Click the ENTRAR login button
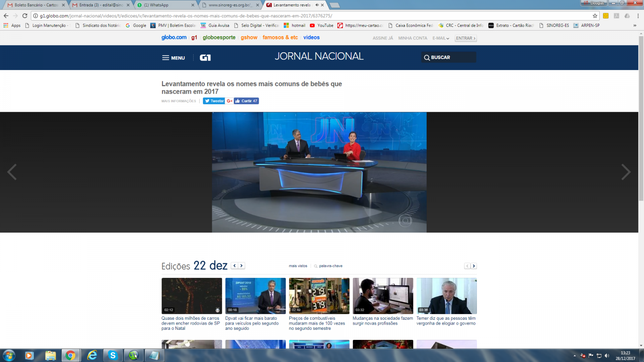Viewport: 644px width, 362px height. [466, 38]
